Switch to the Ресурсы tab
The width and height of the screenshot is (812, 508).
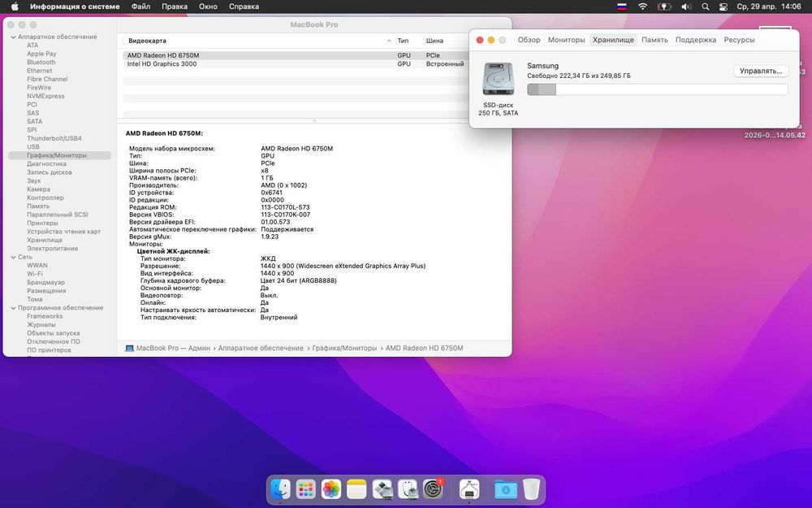click(739, 40)
